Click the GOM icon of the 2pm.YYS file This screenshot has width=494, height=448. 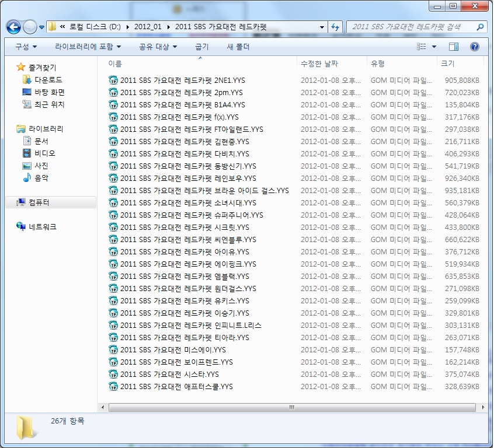tap(113, 93)
